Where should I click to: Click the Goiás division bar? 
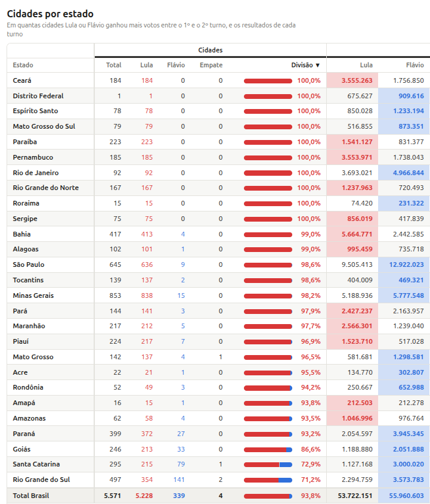(x=268, y=450)
